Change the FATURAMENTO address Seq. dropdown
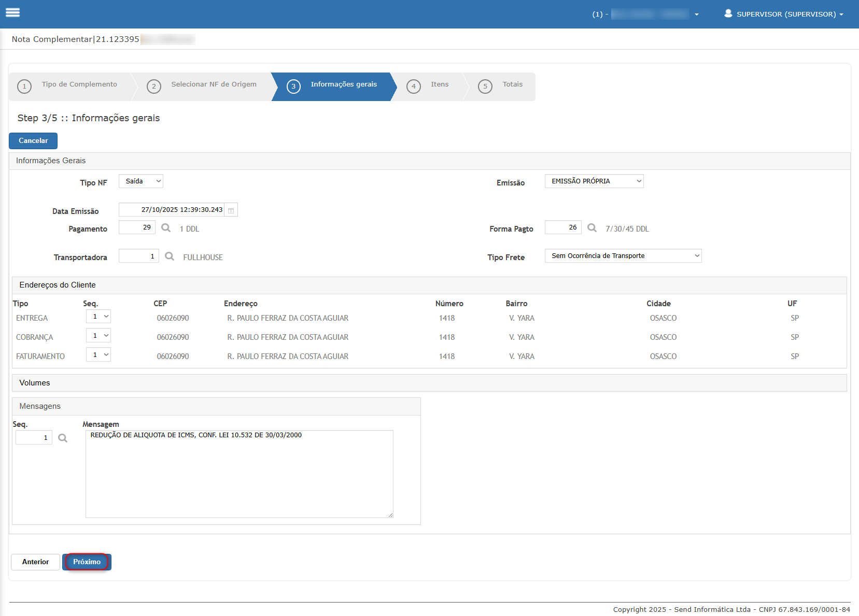 coord(98,355)
